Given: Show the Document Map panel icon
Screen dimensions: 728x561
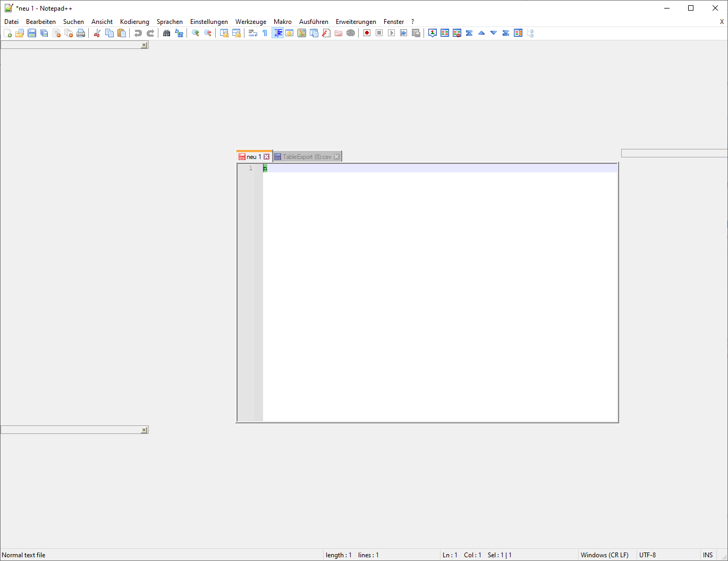Looking at the screenshot, I should [302, 33].
